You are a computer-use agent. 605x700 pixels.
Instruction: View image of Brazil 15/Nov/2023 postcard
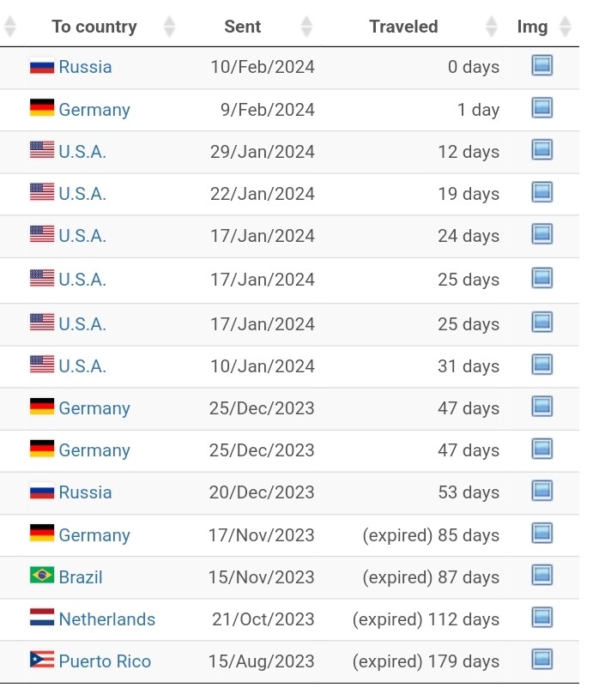coord(542,576)
